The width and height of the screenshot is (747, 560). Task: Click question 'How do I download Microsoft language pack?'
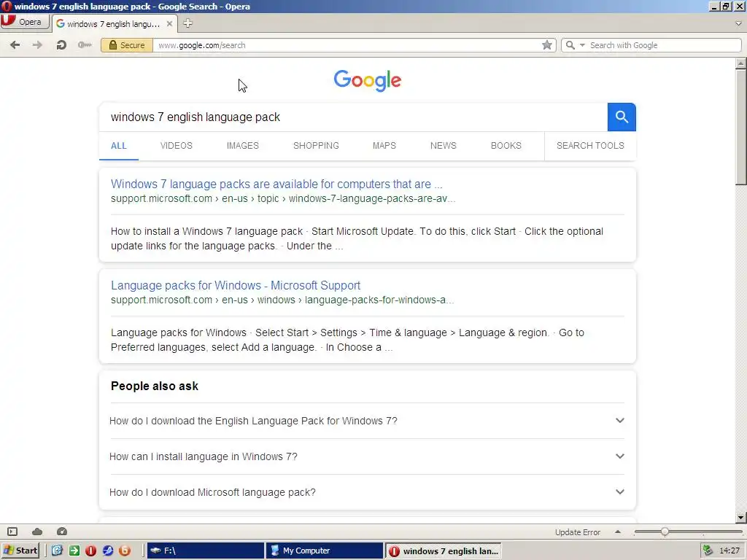pos(212,492)
